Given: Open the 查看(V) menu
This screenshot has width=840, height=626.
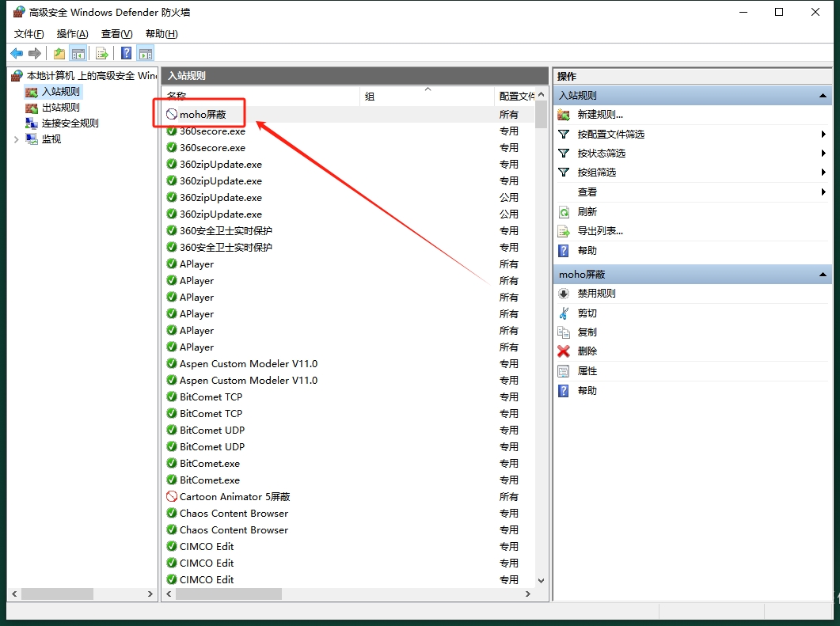Looking at the screenshot, I should [x=116, y=34].
